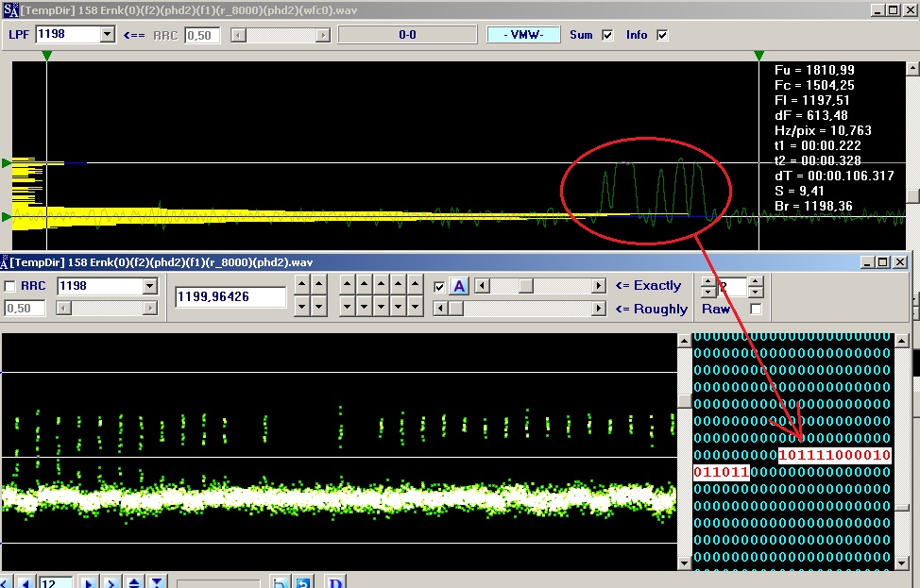Click the -VMW- button
The width and height of the screenshot is (920, 588).
523,35
